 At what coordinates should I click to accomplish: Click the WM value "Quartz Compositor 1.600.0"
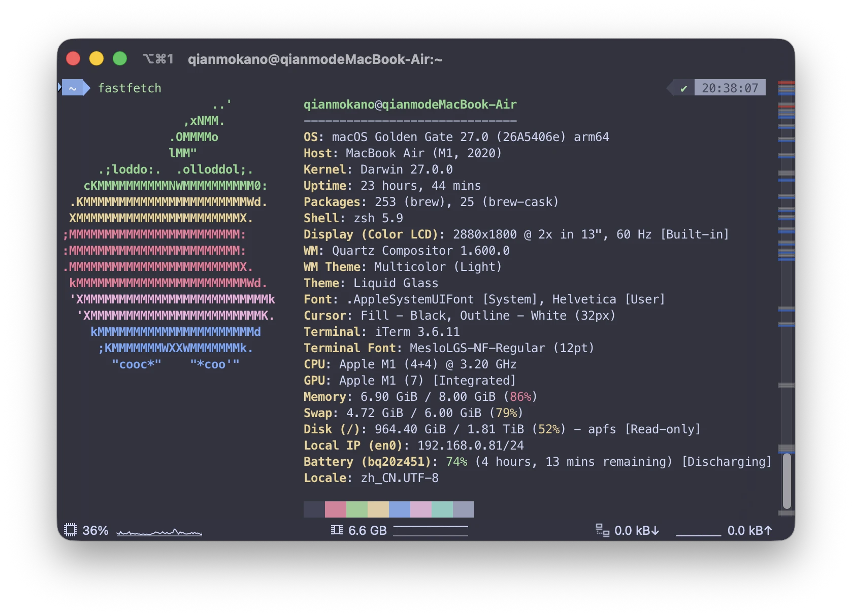click(421, 251)
